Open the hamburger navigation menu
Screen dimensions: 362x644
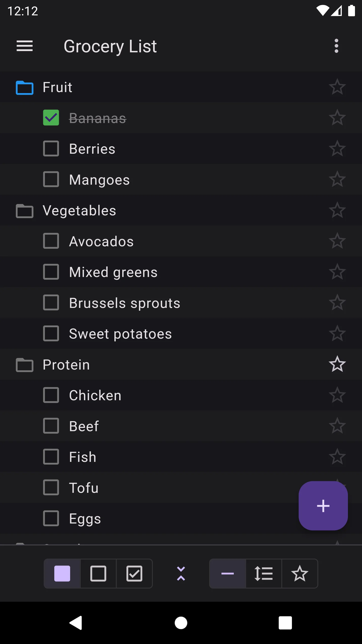[25, 46]
